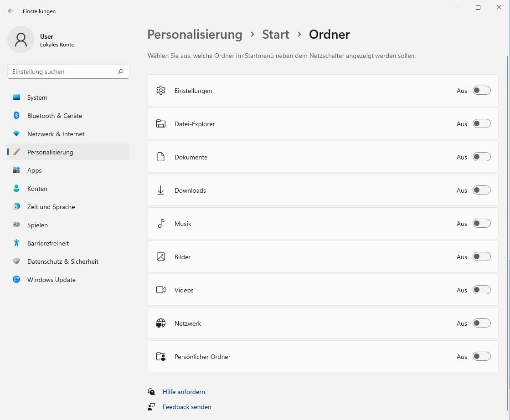The image size is (510, 420).
Task: Turn on the Einstellungen folder toggle
Action: point(481,90)
